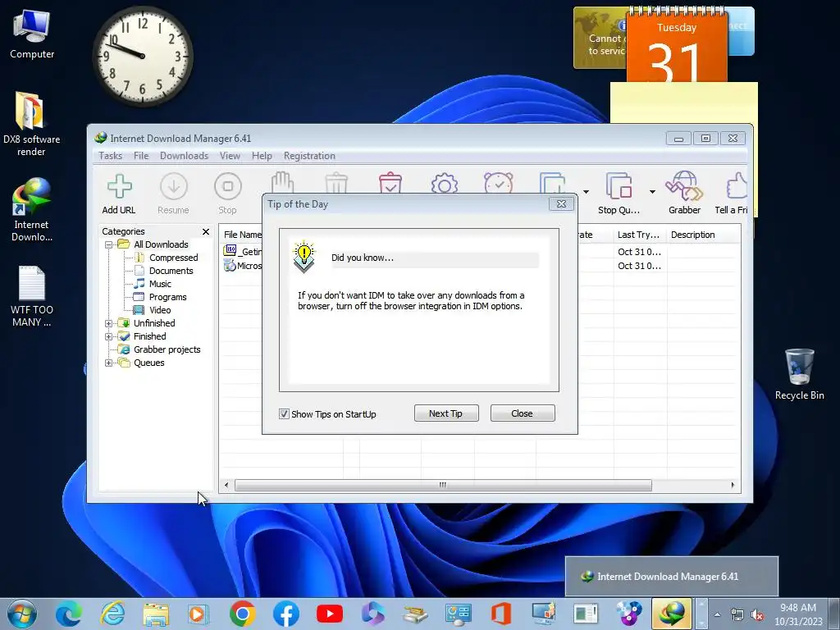
Task: Launch Google Chrome from taskbar
Action: click(243, 614)
